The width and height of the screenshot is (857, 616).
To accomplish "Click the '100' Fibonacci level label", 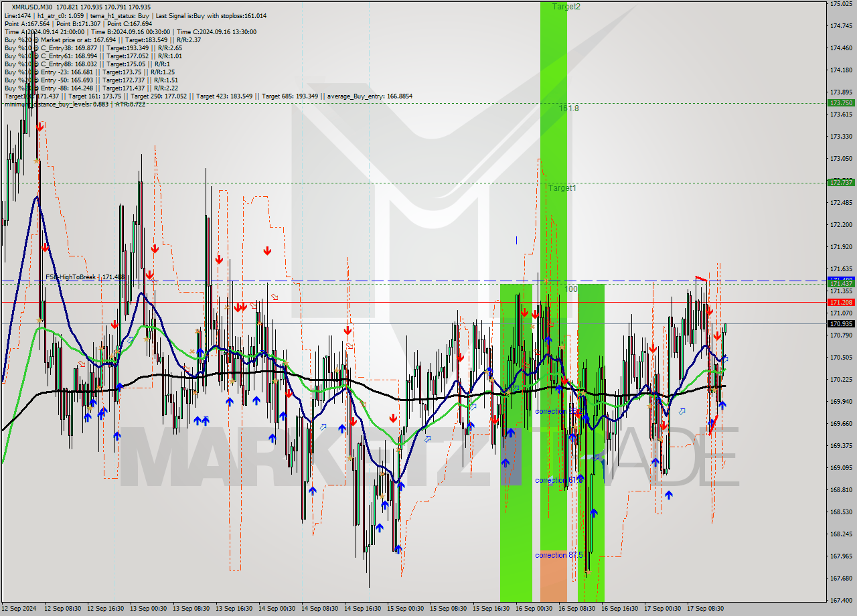I will coord(572,289).
